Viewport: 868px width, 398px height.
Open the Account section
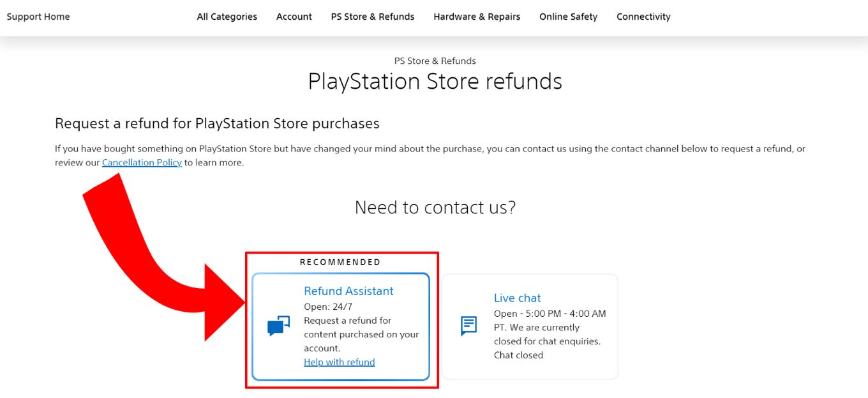(x=294, y=17)
